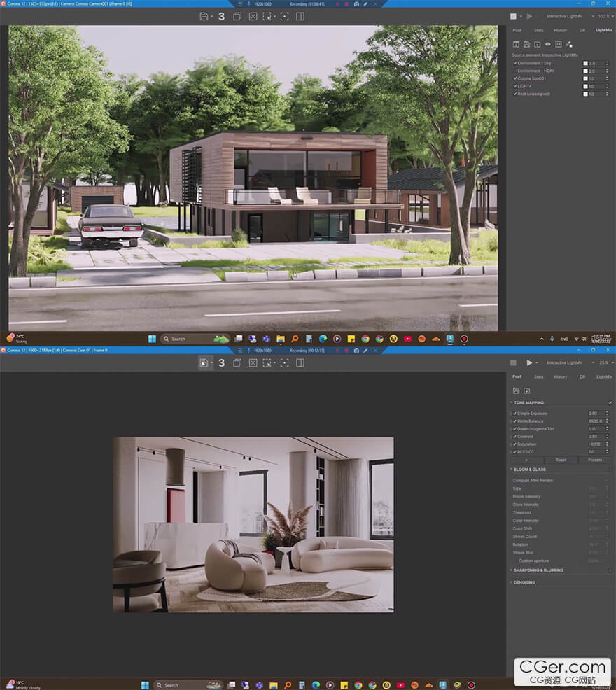616x690 pixels.
Task: Click the add operator plus button under Tone Mapping
Action: coord(527,460)
